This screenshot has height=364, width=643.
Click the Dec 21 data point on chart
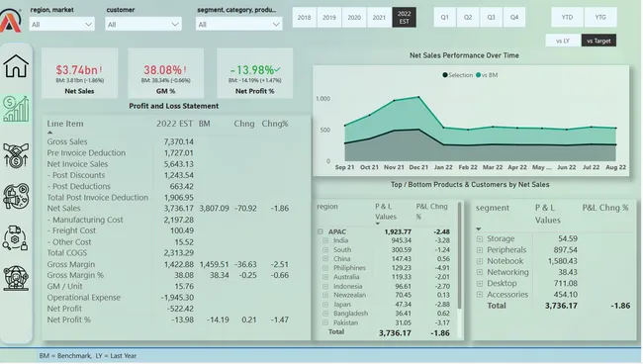pyautogui.click(x=418, y=97)
